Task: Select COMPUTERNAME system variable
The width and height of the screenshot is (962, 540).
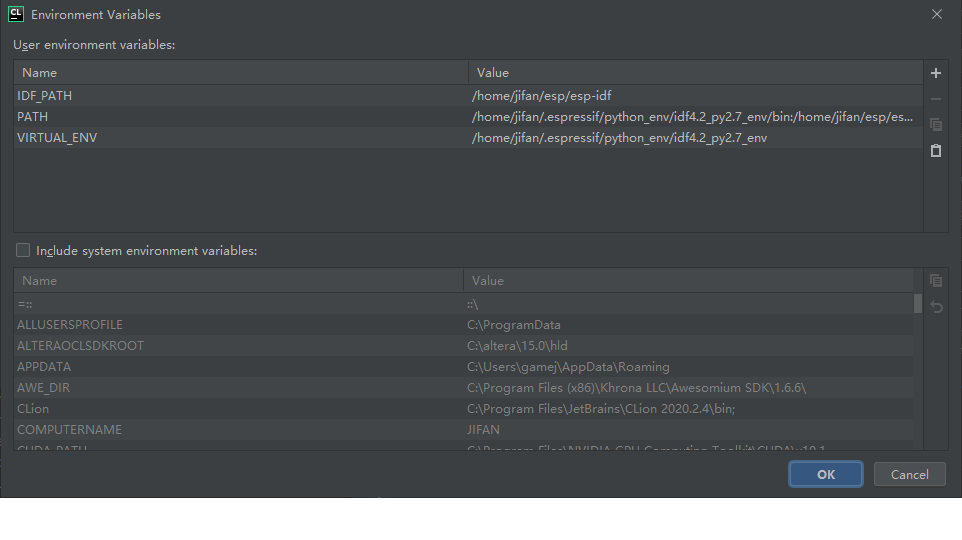Action: pyautogui.click(x=69, y=430)
